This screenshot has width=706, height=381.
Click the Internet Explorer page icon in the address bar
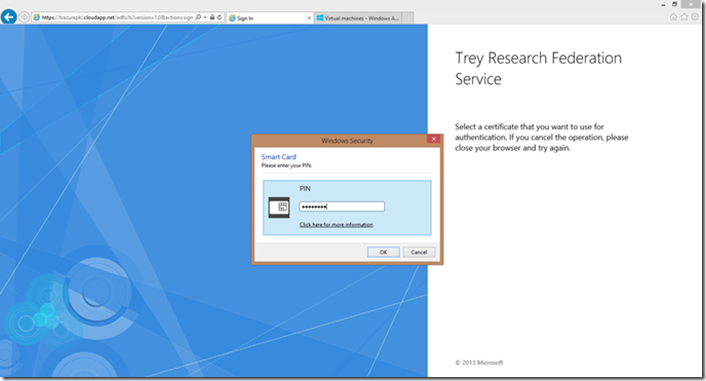click(36, 18)
